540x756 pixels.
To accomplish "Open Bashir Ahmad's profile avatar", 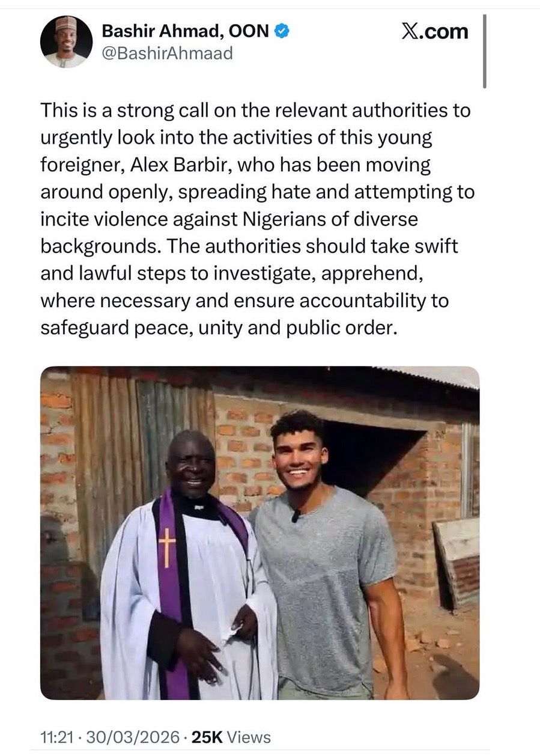I will click(66, 41).
